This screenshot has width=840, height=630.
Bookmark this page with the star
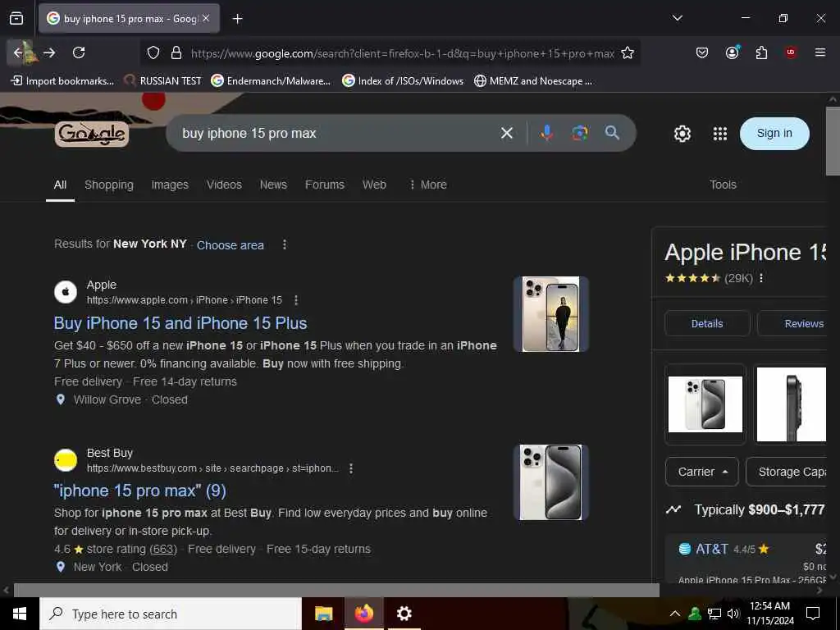tap(628, 52)
